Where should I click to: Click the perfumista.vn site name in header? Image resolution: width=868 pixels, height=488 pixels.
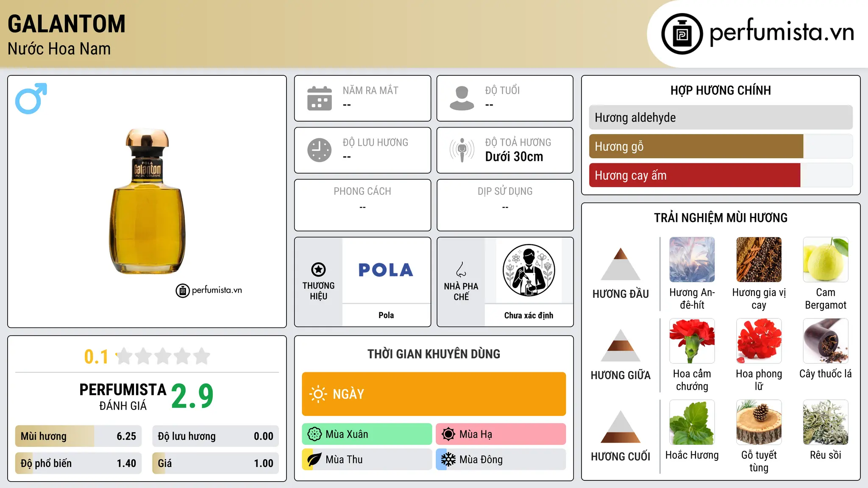point(782,32)
